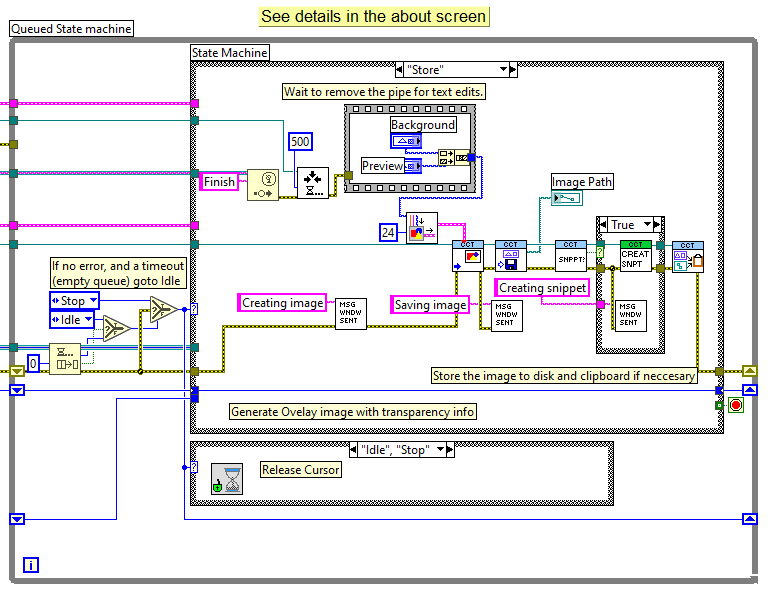
Task: Go to previous case of True structure
Action: point(603,225)
